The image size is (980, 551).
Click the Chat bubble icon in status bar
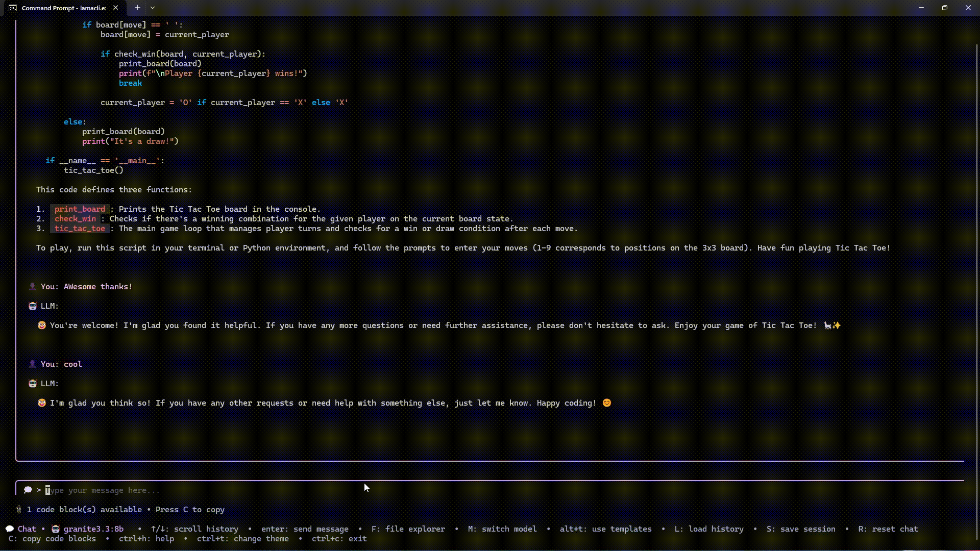coord(10,529)
